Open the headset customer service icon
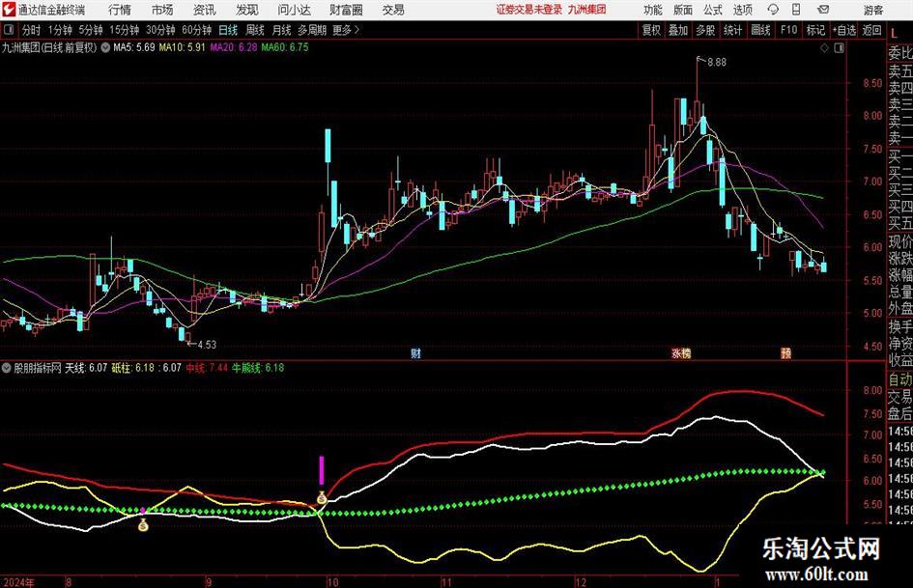913x588 pixels. pyautogui.click(x=773, y=10)
